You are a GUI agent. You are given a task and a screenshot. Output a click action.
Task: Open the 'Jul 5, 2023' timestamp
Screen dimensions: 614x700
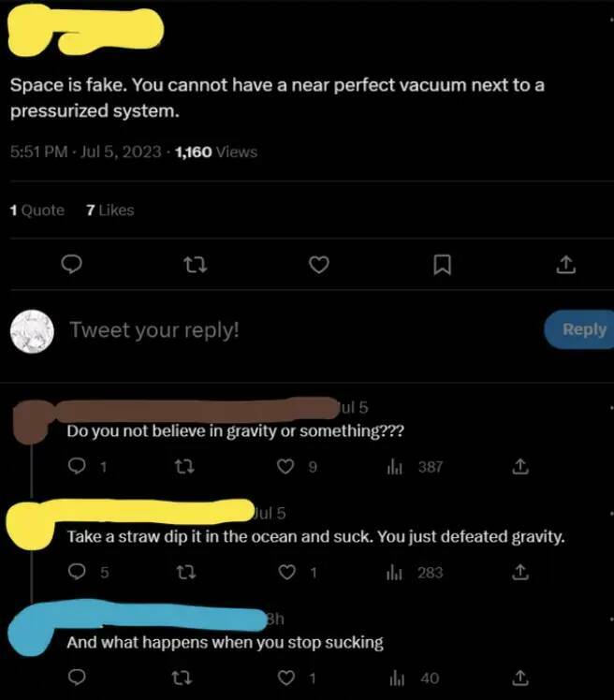pos(121,152)
